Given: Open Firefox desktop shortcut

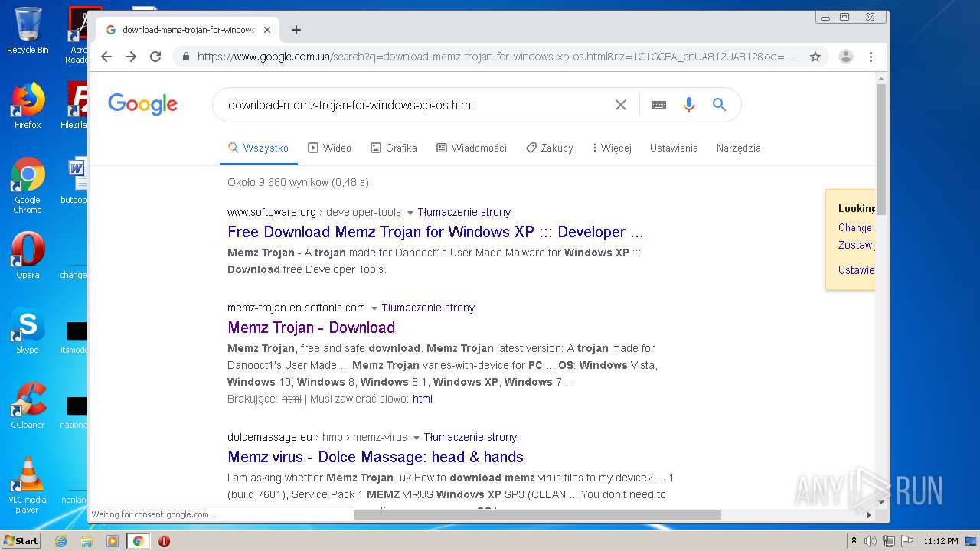Looking at the screenshot, I should (x=28, y=106).
